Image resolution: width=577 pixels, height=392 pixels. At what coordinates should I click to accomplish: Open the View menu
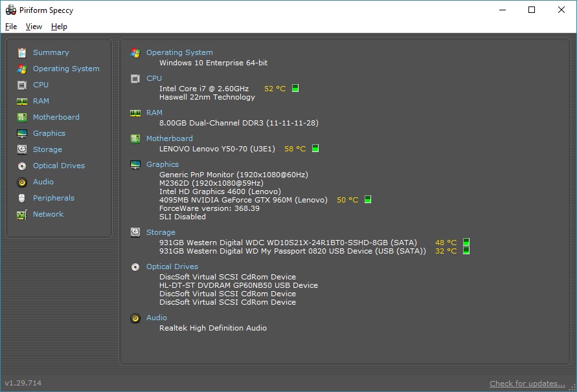(34, 27)
